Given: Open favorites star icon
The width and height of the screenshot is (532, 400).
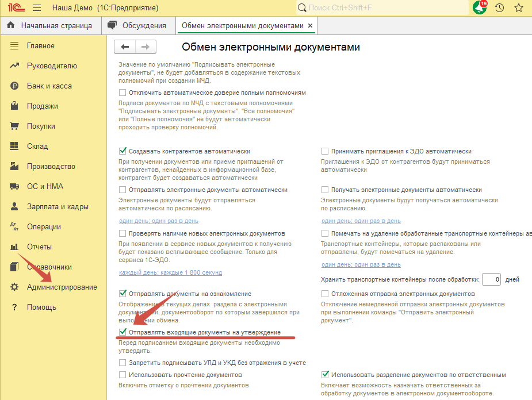Looking at the screenshot, I should [519, 8].
